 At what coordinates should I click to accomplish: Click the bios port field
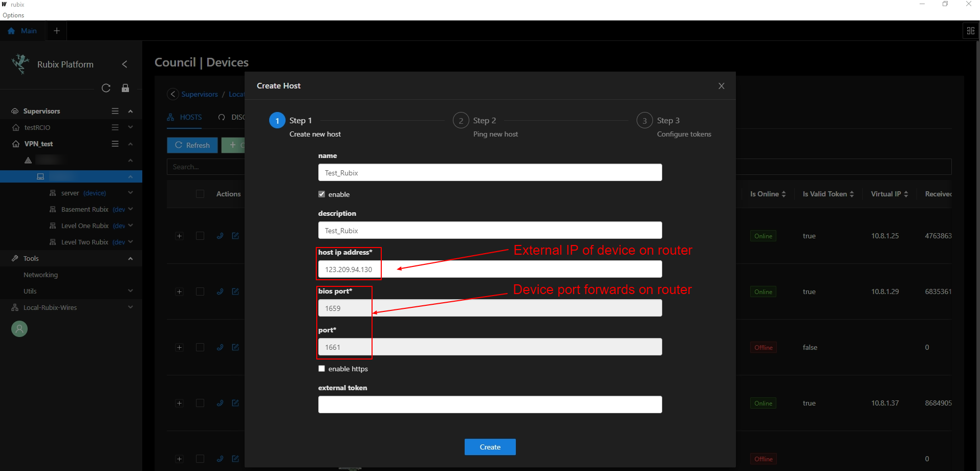click(490, 308)
